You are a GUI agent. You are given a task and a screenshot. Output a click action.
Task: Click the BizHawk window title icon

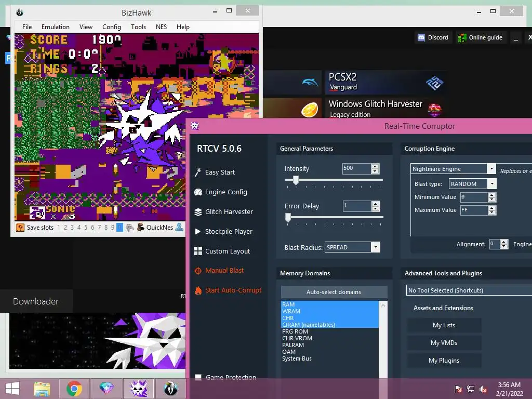click(x=20, y=12)
